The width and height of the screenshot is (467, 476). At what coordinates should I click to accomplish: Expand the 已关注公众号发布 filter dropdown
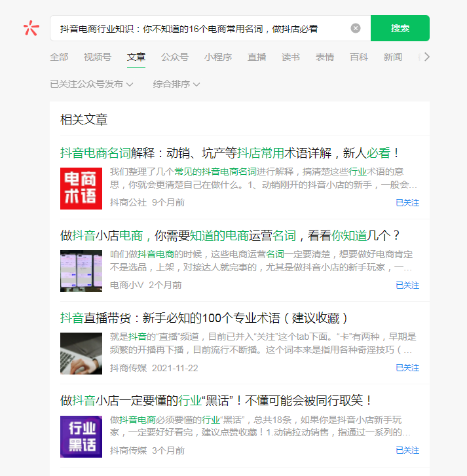point(92,84)
